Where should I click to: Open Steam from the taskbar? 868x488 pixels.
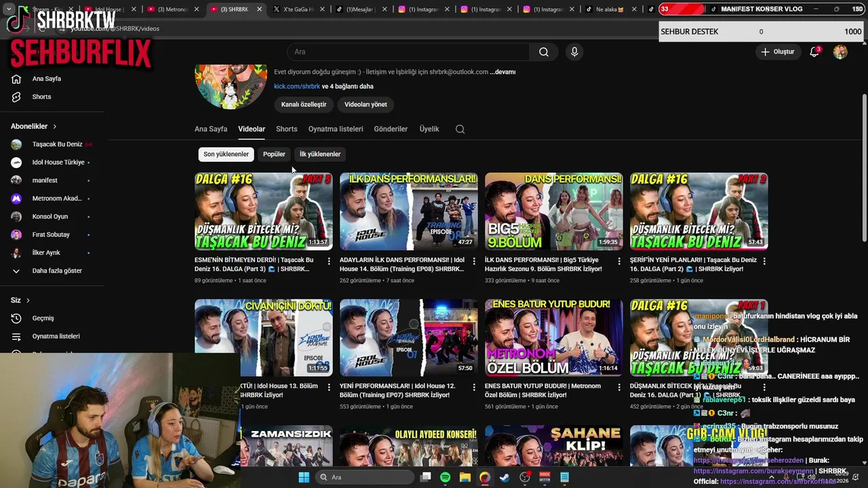[x=505, y=477]
